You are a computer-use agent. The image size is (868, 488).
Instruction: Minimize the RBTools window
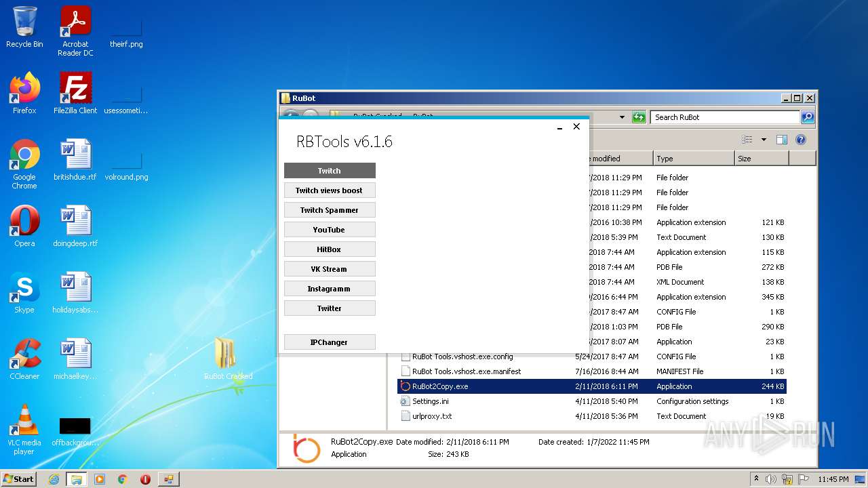tap(559, 127)
